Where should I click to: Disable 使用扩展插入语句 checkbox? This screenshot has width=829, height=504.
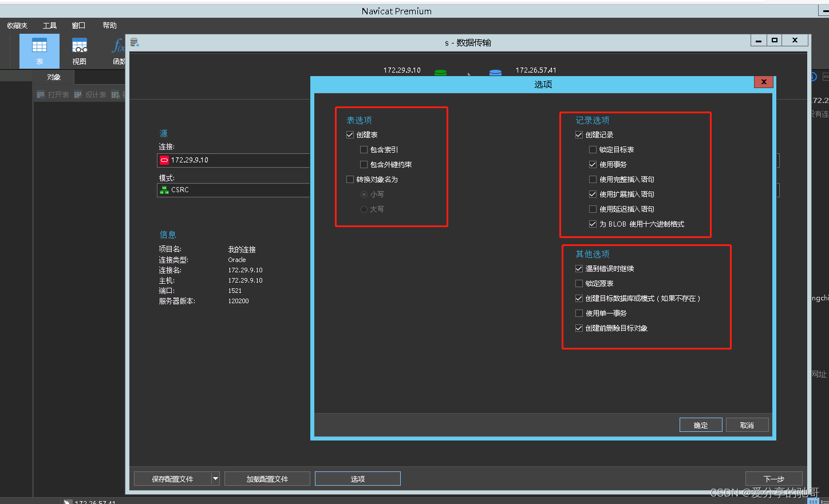click(593, 195)
